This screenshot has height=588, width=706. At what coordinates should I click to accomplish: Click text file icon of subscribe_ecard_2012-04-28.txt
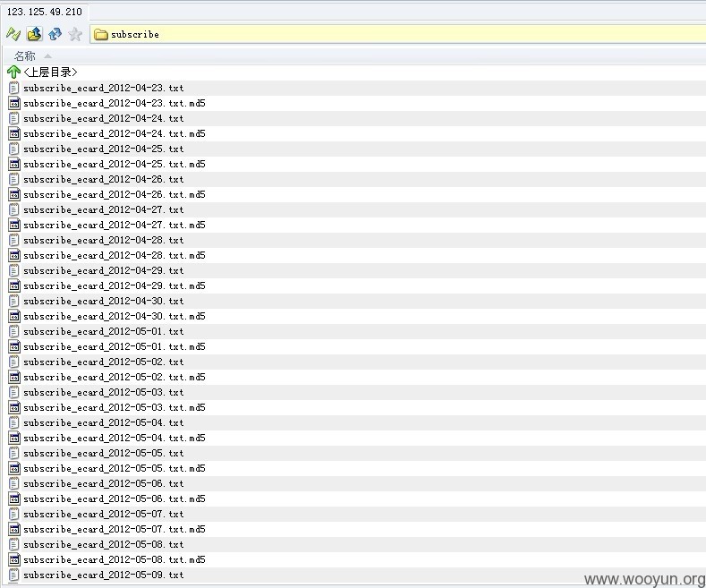14,241
